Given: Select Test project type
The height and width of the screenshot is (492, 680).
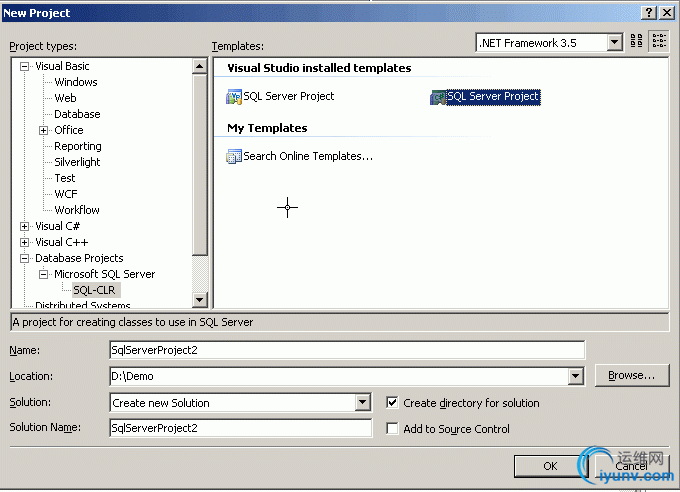Looking at the screenshot, I should (65, 178).
